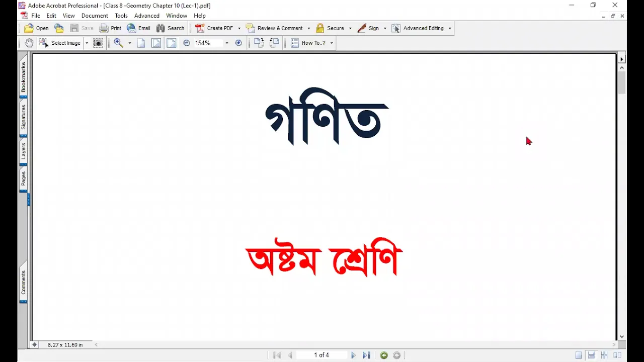Open the Search binoculars tool

tap(170, 28)
